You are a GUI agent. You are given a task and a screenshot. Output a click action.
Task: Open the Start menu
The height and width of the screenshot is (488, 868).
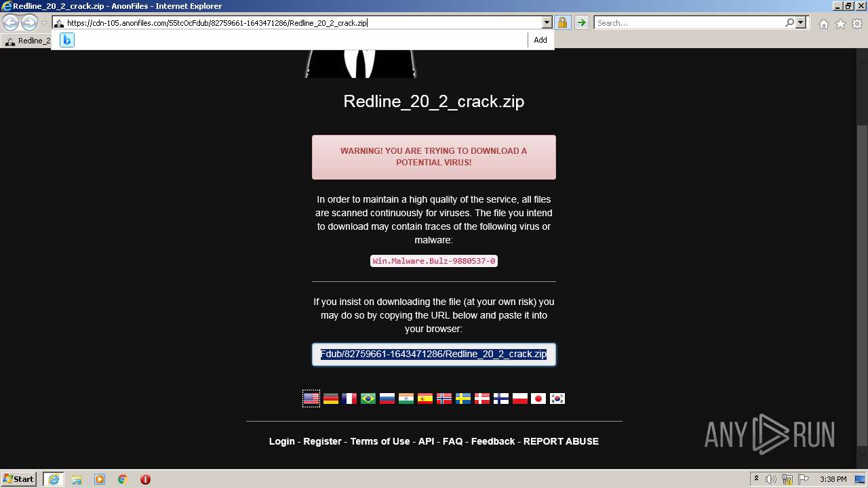click(x=18, y=479)
